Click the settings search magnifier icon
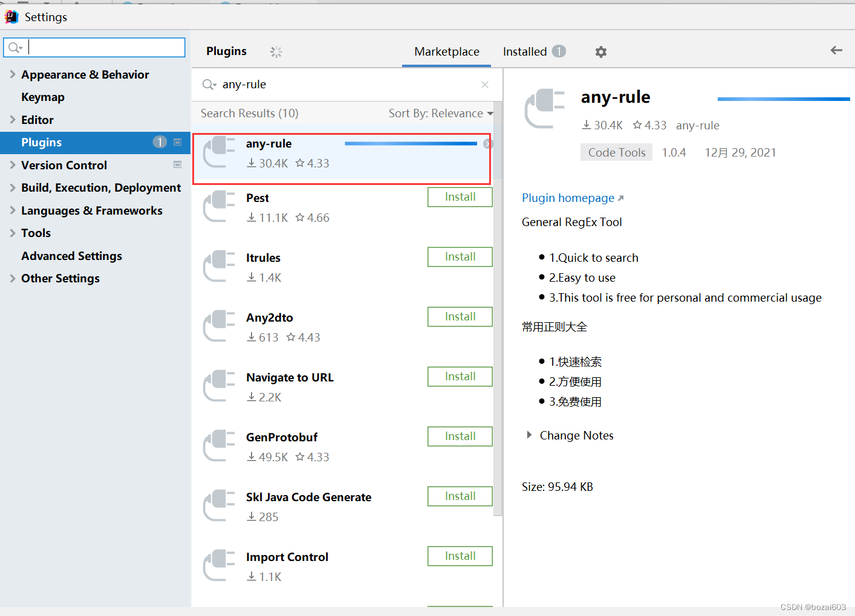 pyautogui.click(x=15, y=47)
